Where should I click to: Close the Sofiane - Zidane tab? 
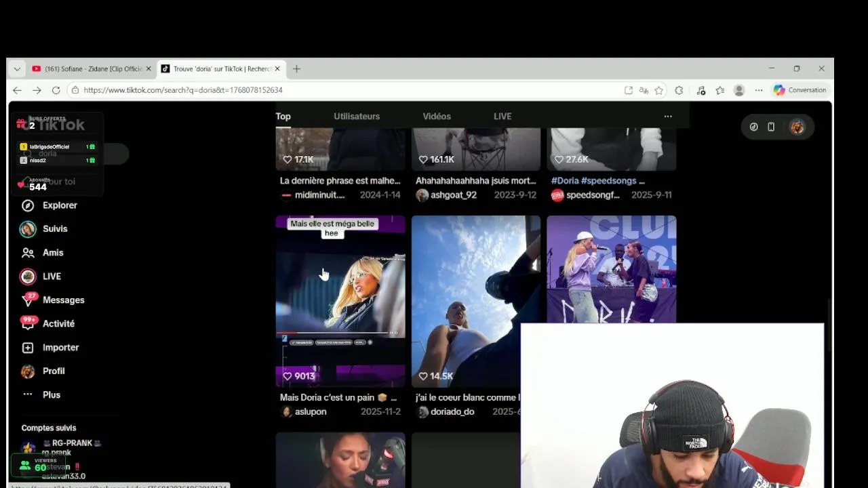click(149, 68)
